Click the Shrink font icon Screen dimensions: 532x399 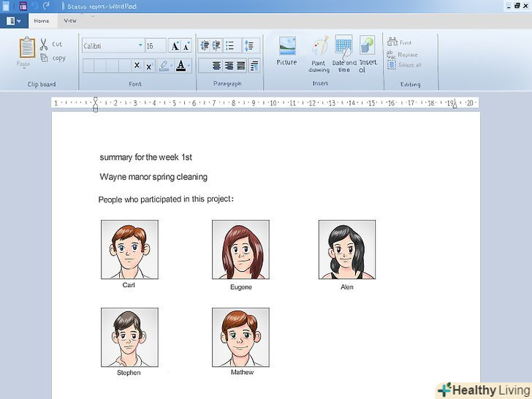(186, 45)
